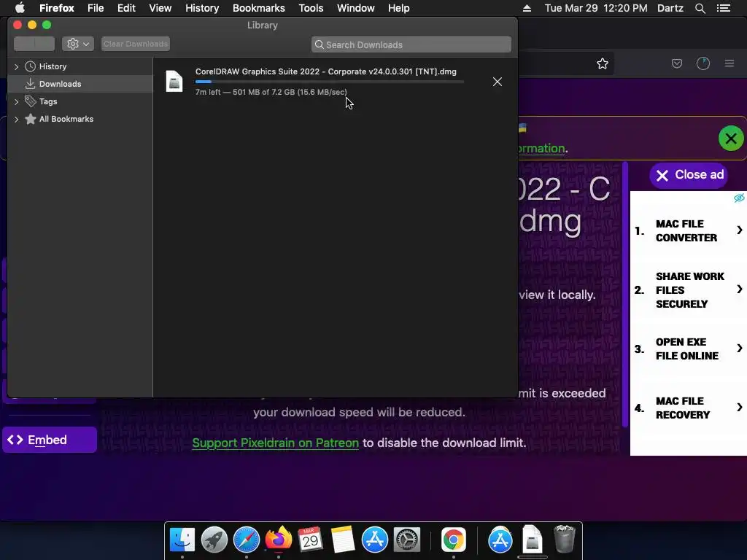Screen dimensions: 747x560
Task: Select All Bookmarks in the sidebar
Action: (x=66, y=119)
